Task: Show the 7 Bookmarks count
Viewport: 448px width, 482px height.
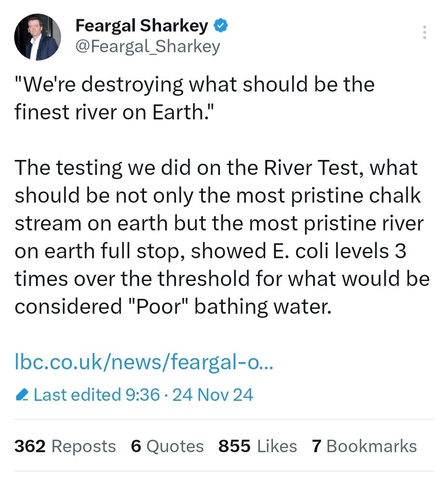Action: click(364, 446)
